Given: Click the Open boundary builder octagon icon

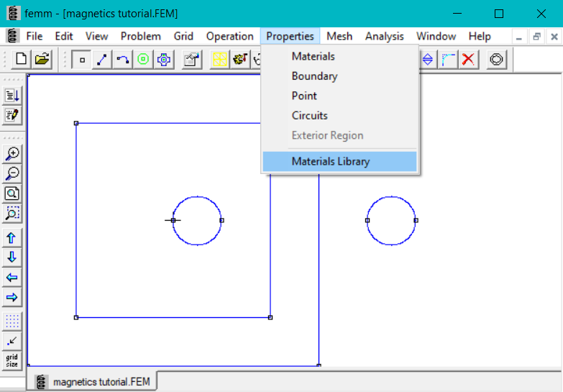Looking at the screenshot, I should [497, 60].
